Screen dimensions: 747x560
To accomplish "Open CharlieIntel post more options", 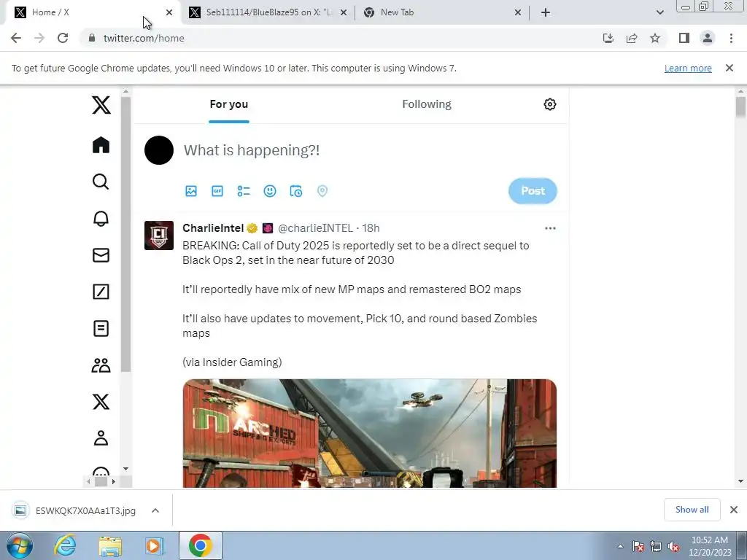I will [x=550, y=228].
